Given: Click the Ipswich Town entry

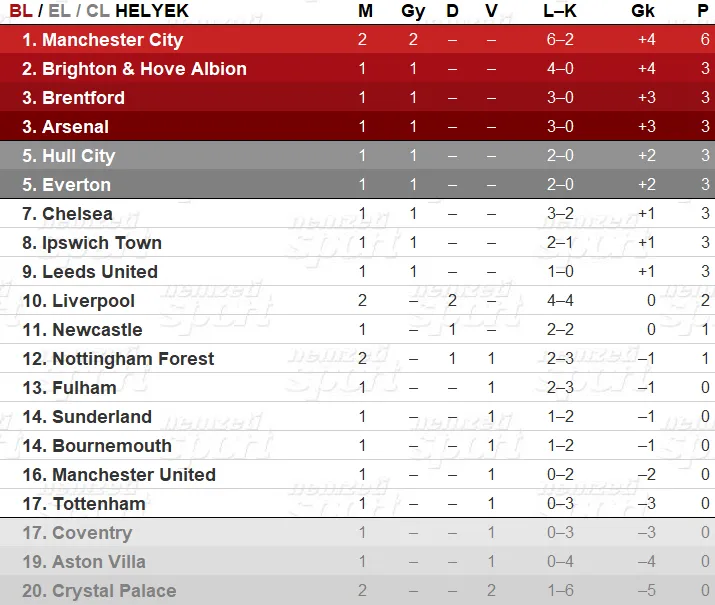Looking at the screenshot, I should 102,243.
